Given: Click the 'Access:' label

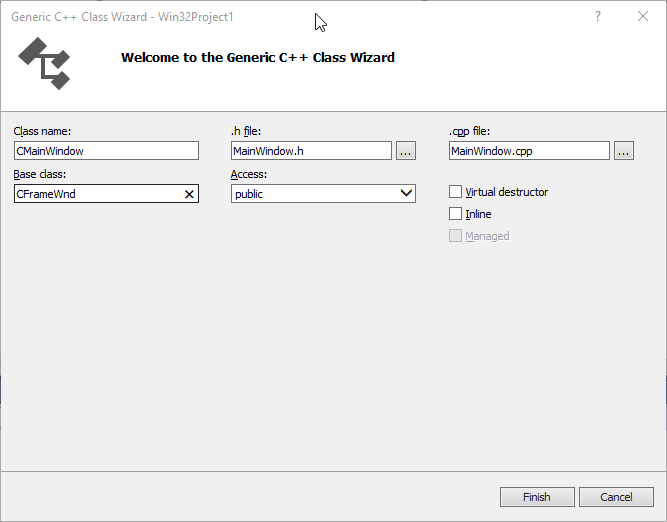Looking at the screenshot, I should (x=249, y=174).
